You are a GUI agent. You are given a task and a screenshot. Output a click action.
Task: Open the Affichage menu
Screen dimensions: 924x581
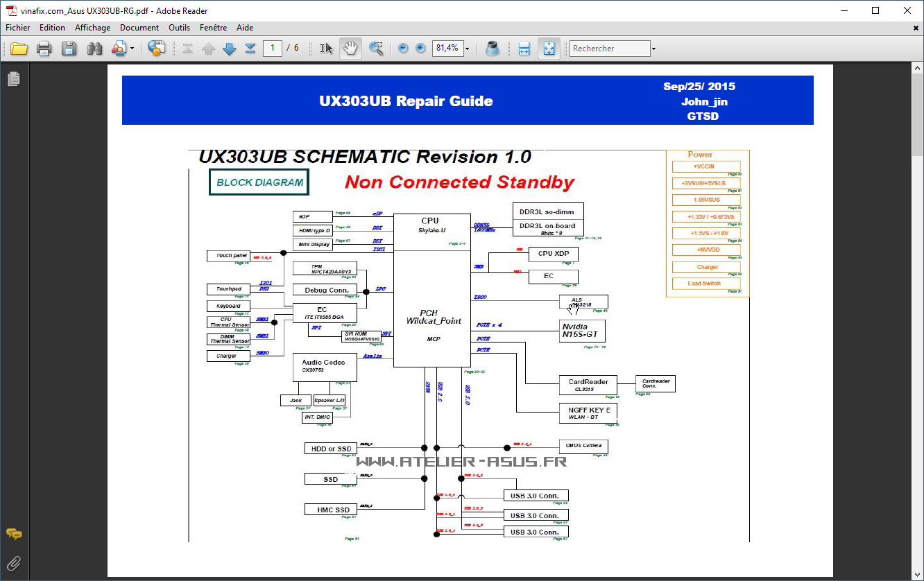[x=92, y=28]
